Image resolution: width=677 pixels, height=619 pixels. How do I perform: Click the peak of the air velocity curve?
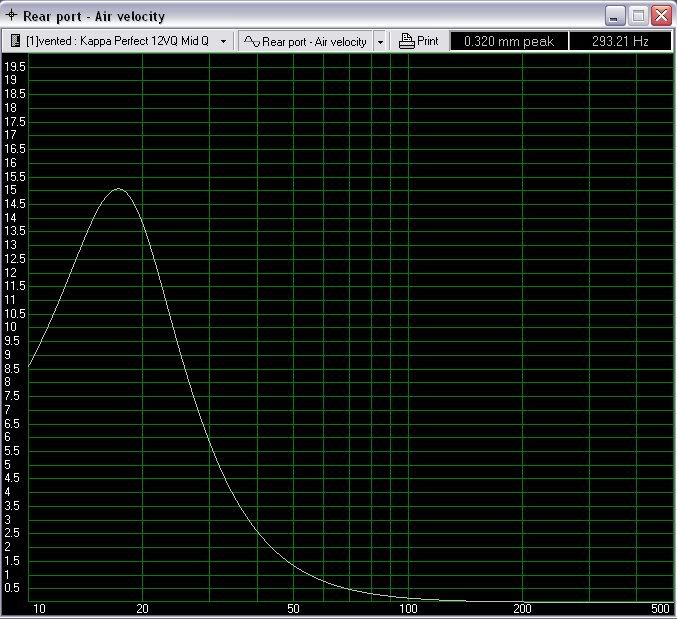point(119,189)
